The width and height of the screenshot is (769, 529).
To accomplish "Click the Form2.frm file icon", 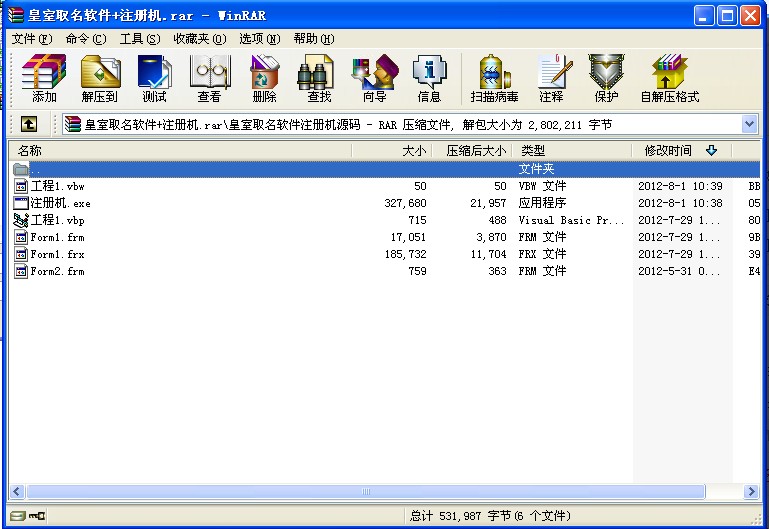I will coord(21,271).
